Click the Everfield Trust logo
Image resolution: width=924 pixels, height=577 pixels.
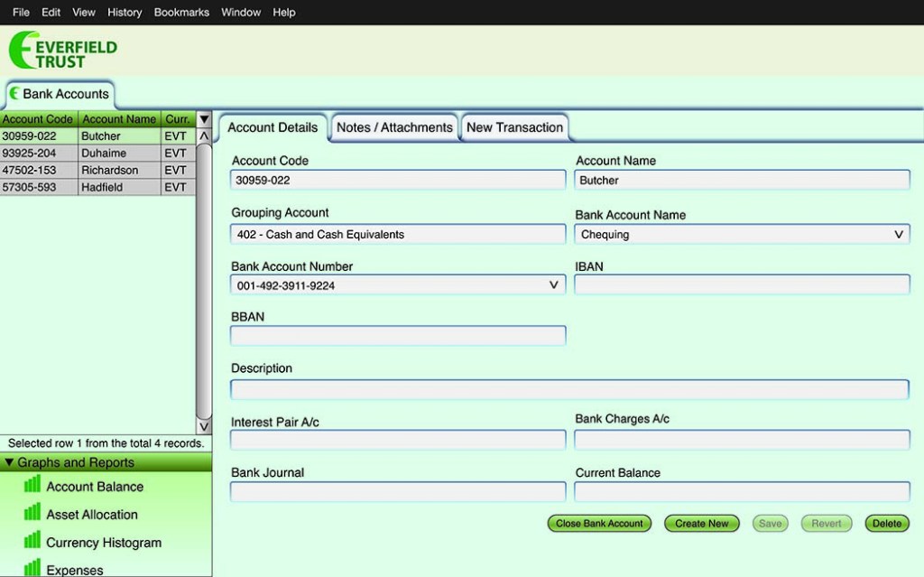click(63, 51)
